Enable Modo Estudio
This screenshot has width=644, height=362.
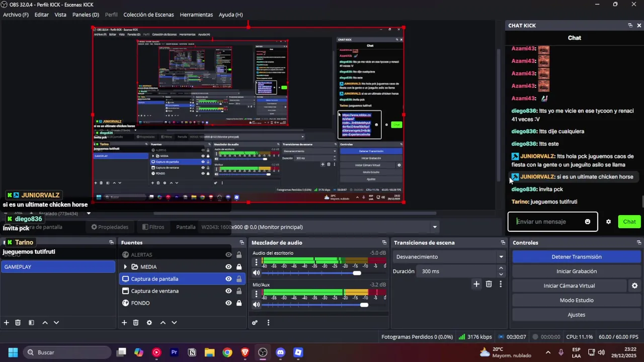coord(577,300)
